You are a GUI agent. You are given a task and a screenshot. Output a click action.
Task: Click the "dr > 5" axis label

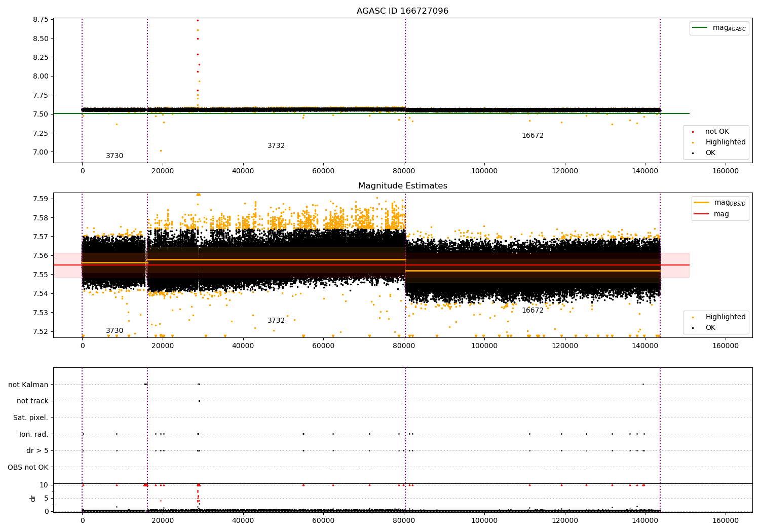37,451
